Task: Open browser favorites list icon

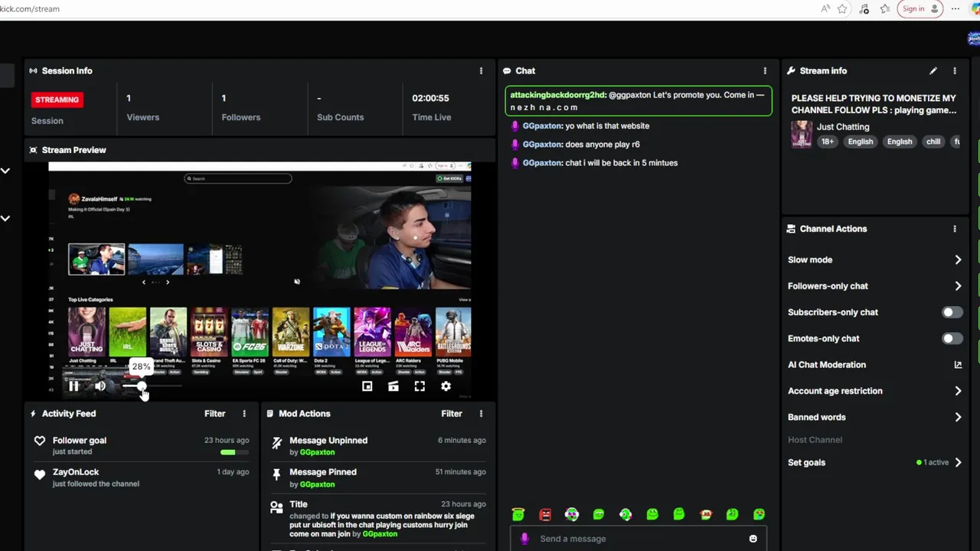Action: point(885,9)
